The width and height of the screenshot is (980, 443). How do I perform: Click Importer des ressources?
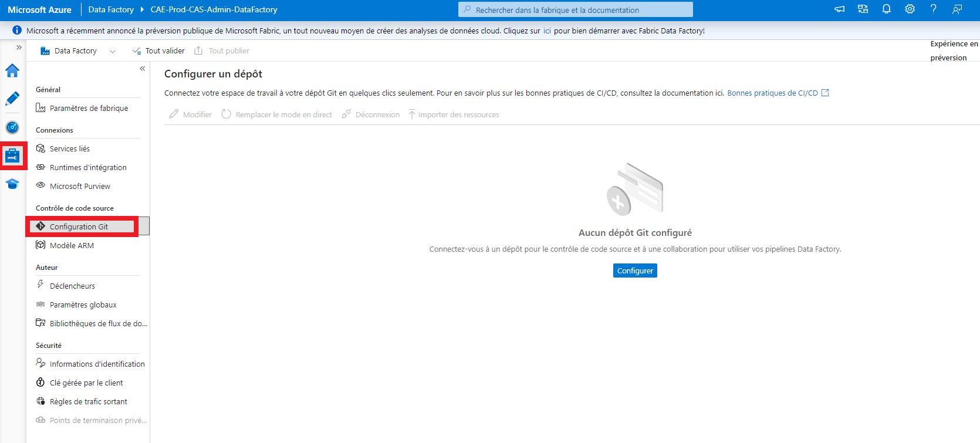pyautogui.click(x=454, y=114)
